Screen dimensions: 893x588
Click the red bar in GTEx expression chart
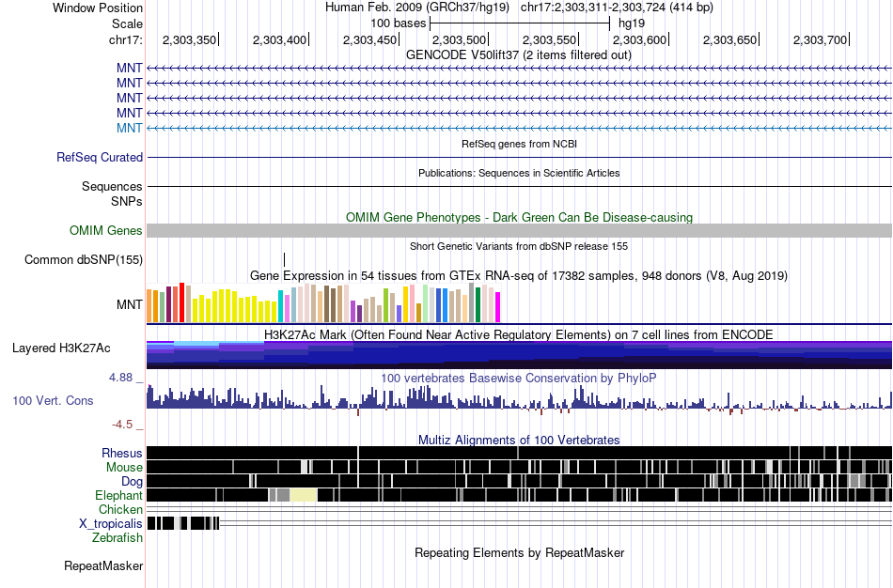click(181, 302)
